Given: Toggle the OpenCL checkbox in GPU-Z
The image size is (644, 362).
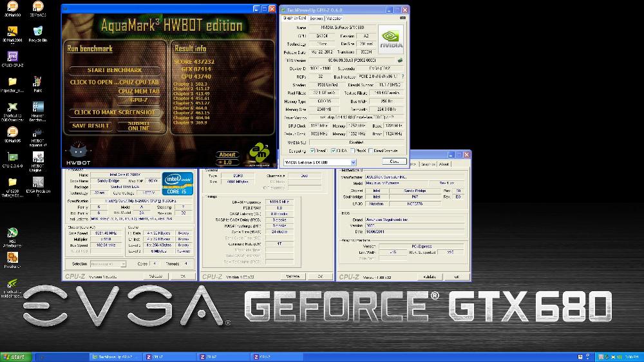Looking at the screenshot, I should click(312, 151).
